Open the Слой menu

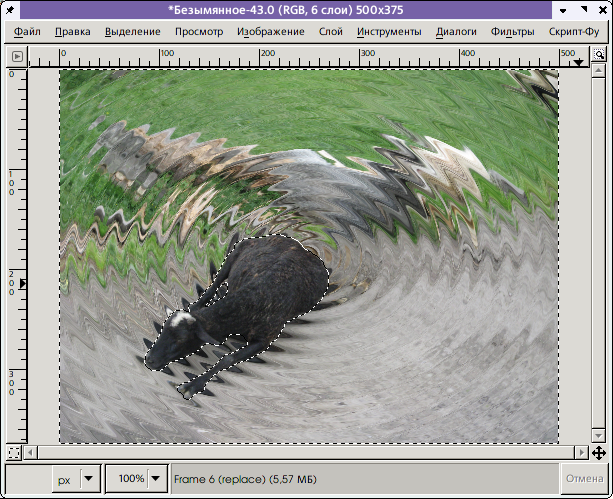330,31
